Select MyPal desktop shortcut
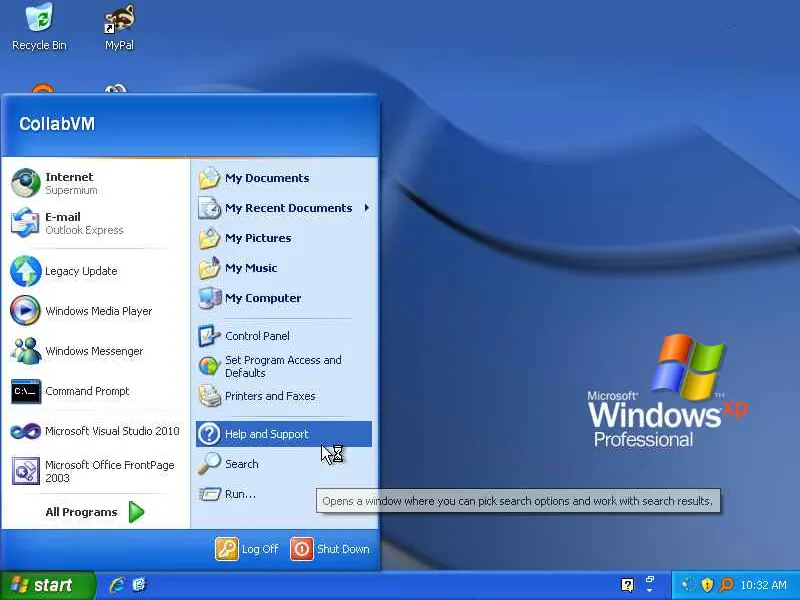 (119, 27)
